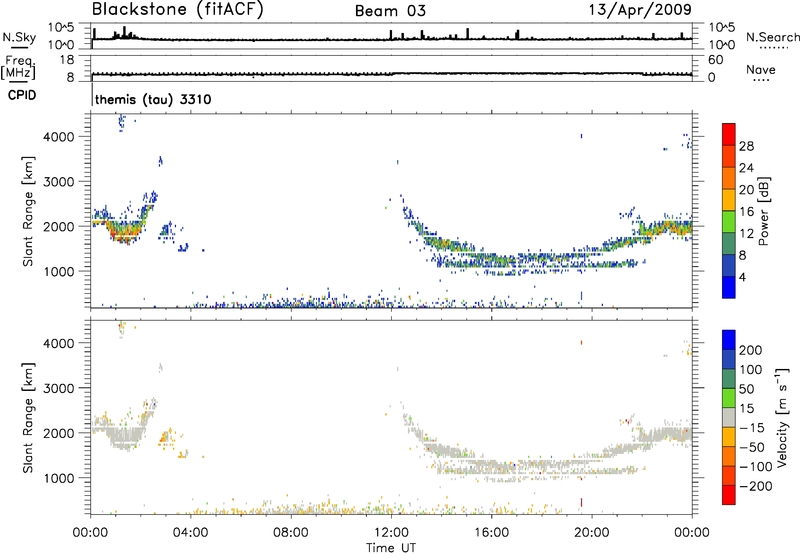Pick the light green 12–16 dB Power segment
The width and height of the screenshot is (800, 554).
[x=729, y=221]
